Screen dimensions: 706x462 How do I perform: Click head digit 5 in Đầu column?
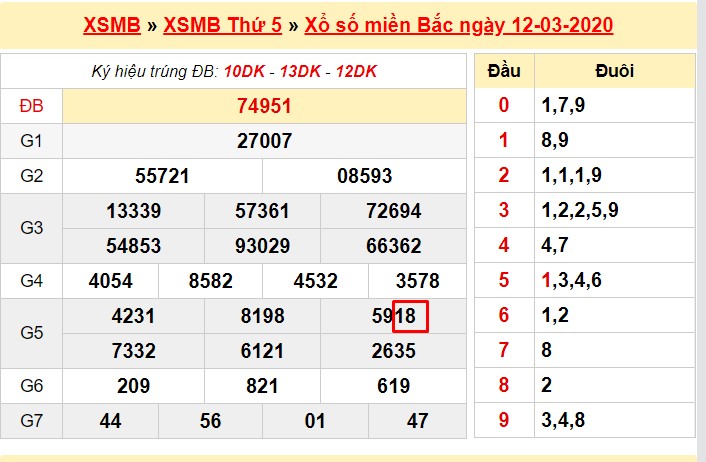click(504, 281)
